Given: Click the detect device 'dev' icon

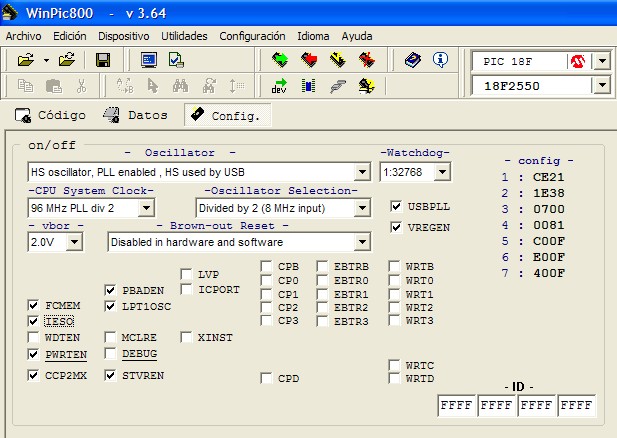Looking at the screenshot, I should (280, 86).
